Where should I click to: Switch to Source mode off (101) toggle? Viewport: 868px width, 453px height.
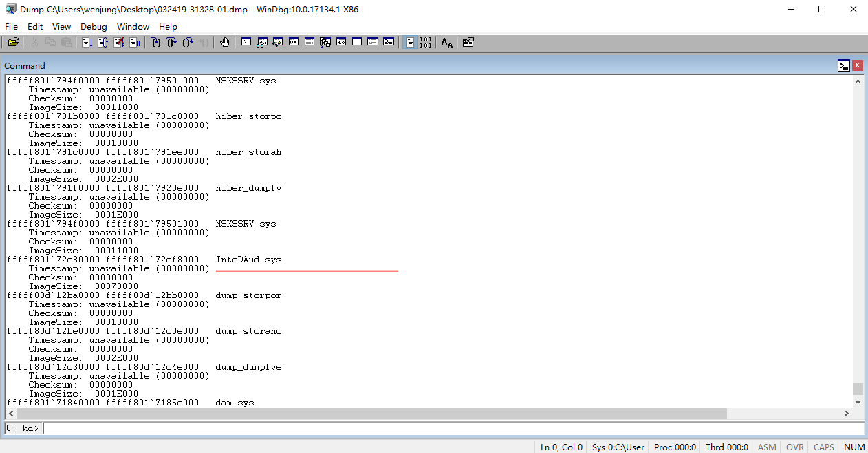pos(426,43)
